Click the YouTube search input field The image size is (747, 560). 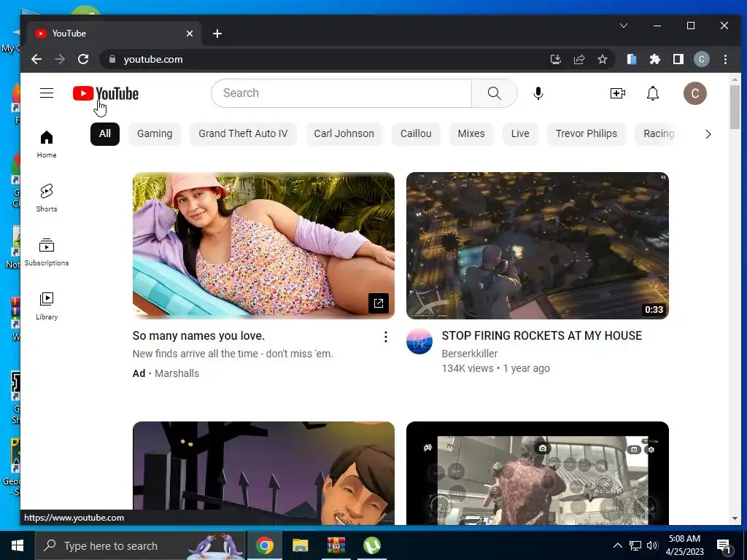tap(341, 93)
